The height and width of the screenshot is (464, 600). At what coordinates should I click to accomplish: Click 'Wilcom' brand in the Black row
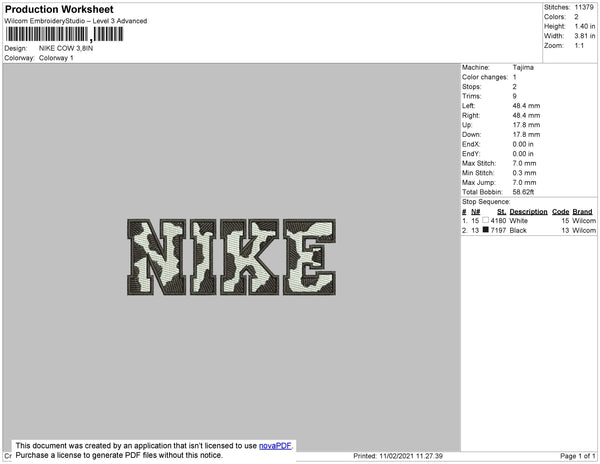click(x=584, y=230)
